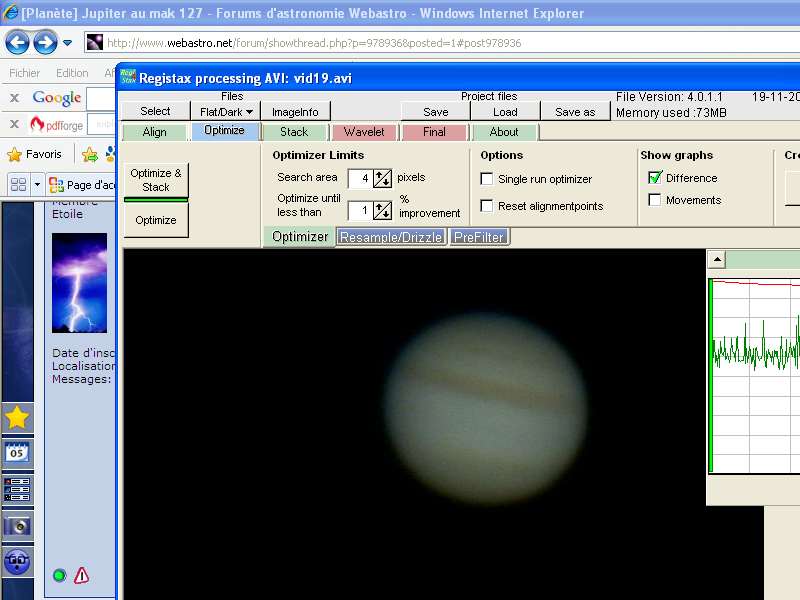800x600 pixels.
Task: Switch to the Optimize tab
Action: [224, 131]
